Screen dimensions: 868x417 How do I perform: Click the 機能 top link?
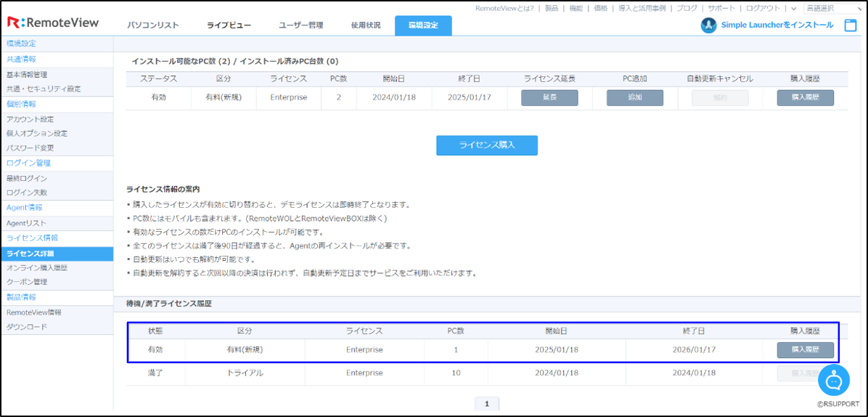click(x=576, y=8)
